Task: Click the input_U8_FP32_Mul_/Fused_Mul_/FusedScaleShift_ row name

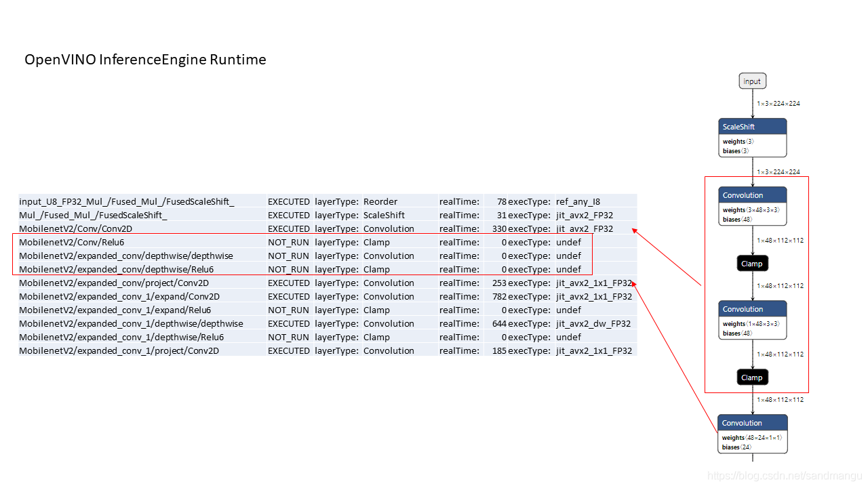Action: (x=127, y=201)
